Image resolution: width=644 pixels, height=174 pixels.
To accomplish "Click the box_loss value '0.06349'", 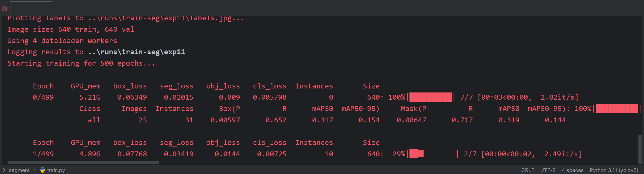I will pyautogui.click(x=132, y=97).
